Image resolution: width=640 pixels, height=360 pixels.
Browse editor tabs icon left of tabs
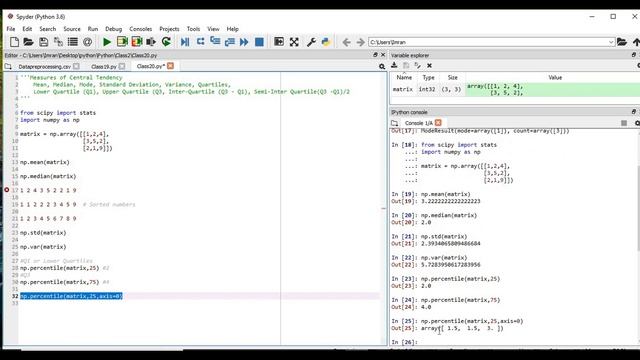point(8,66)
